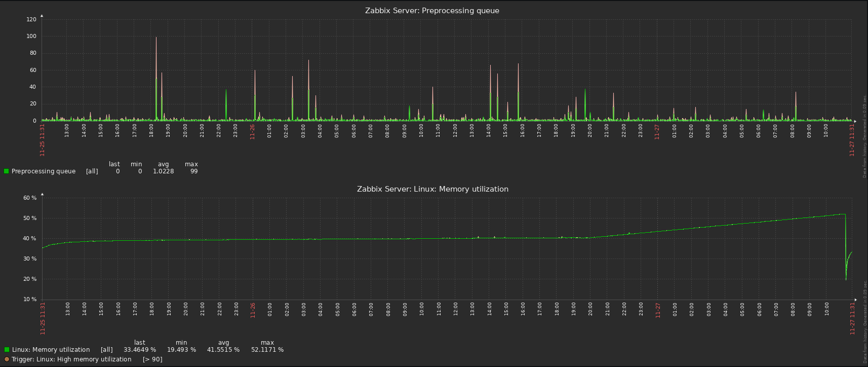The image size is (868, 367).
Task: Click the 'min' column header above 19.493 %
Action: (181, 343)
